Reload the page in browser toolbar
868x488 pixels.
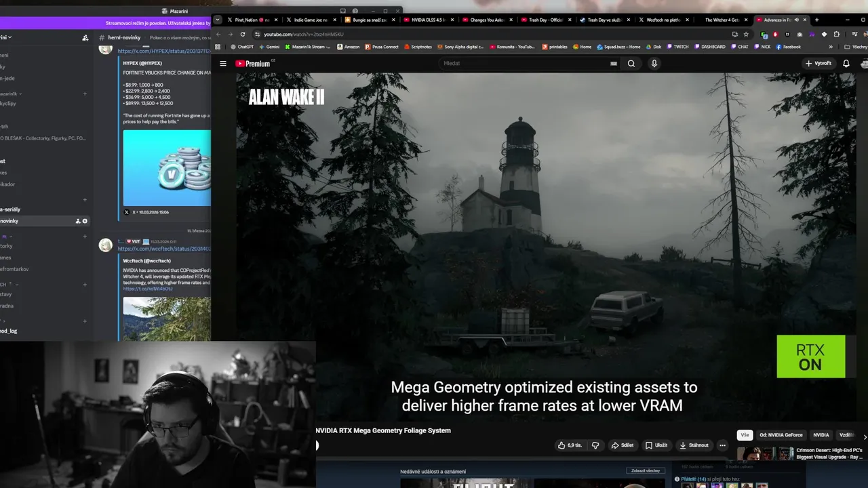point(243,34)
